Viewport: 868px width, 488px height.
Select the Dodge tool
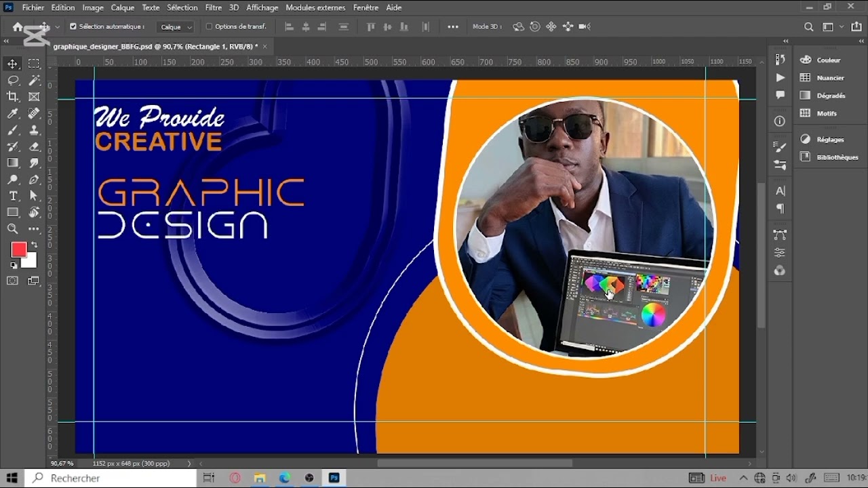coord(13,180)
